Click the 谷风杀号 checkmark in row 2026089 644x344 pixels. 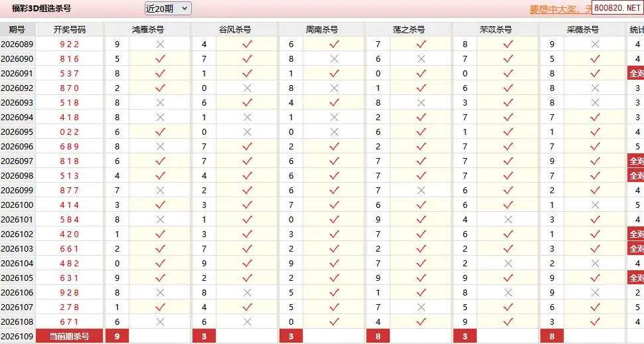click(x=247, y=44)
